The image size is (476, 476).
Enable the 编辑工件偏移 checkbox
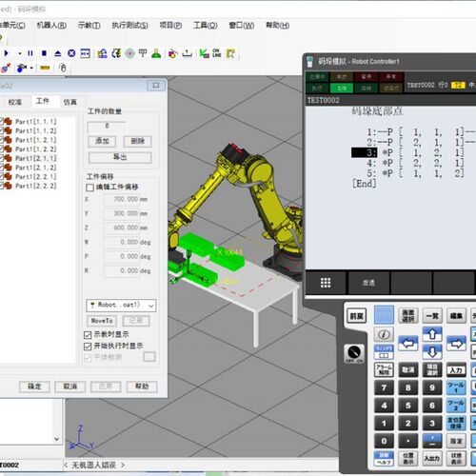[89, 188]
